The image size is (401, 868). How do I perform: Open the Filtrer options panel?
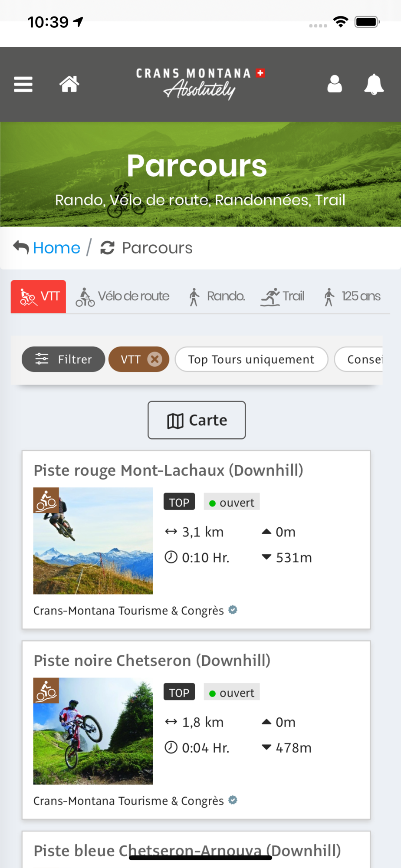pos(63,359)
